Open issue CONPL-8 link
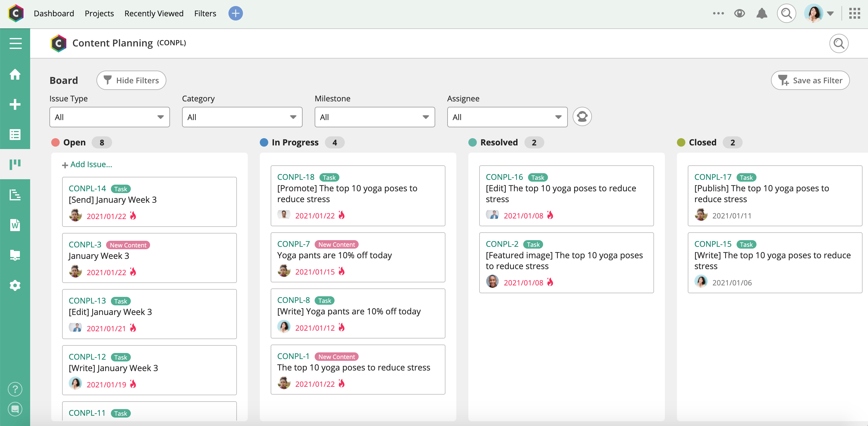The image size is (868, 426). [294, 300]
